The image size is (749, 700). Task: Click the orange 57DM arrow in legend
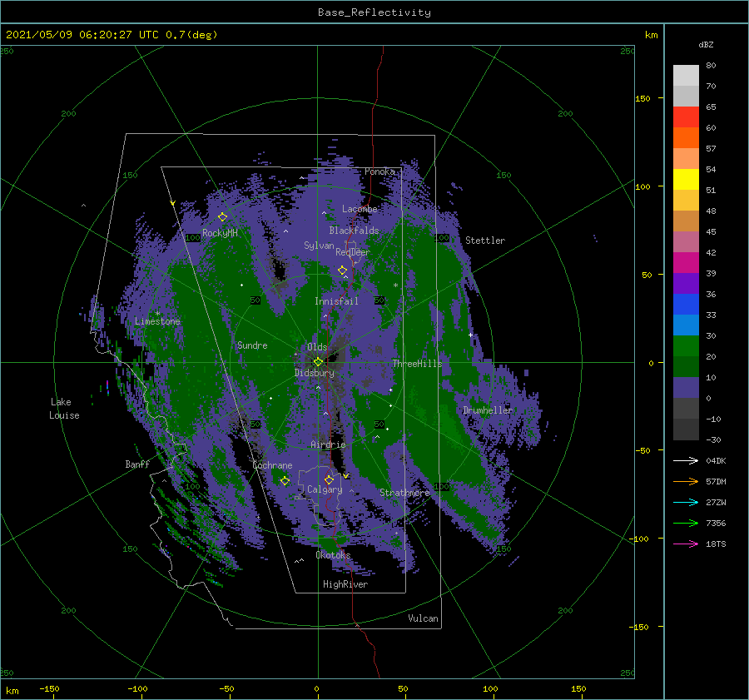[x=686, y=482]
